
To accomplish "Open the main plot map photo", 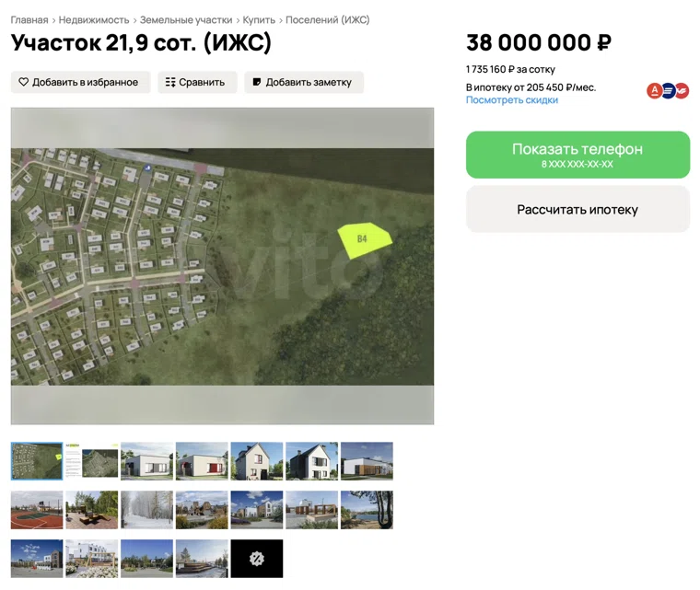I will point(222,266).
